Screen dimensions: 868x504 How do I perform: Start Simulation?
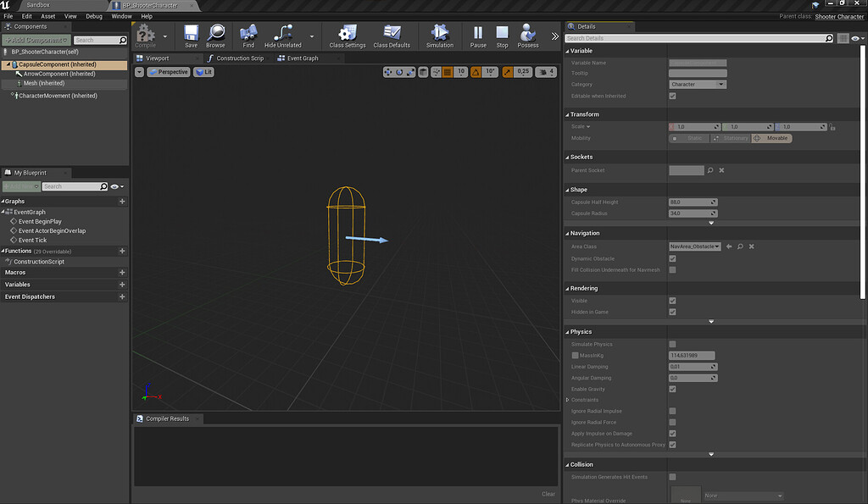438,34
